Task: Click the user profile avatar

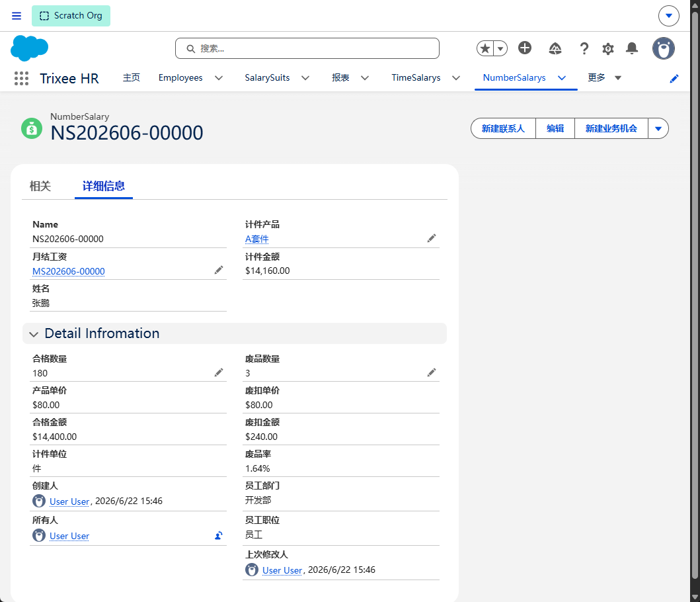Action: tap(664, 48)
